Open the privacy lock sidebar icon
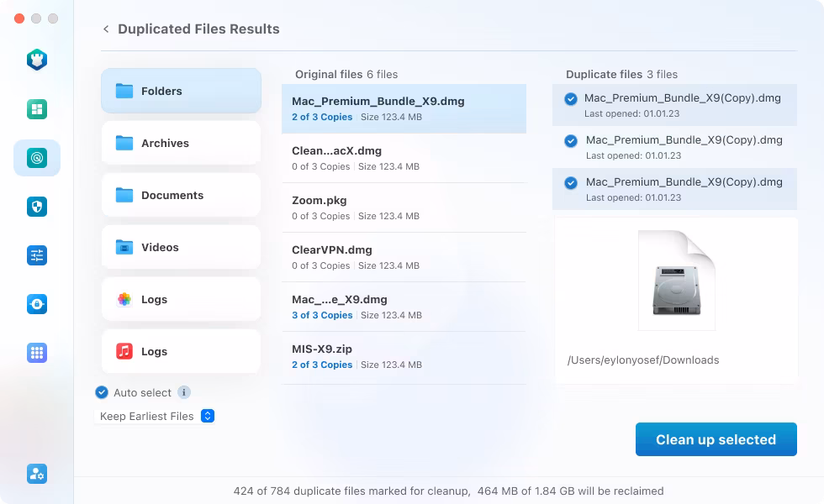The height and width of the screenshot is (504, 824). pos(37,304)
